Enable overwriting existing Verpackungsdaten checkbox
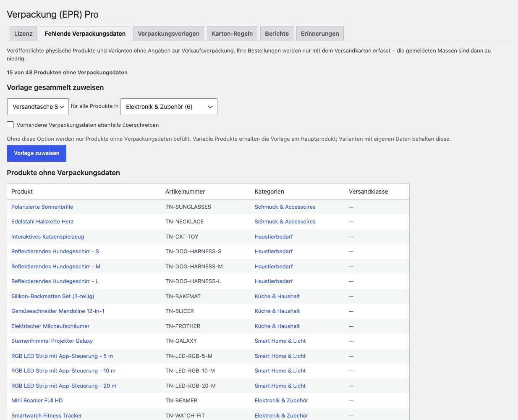 [10, 125]
